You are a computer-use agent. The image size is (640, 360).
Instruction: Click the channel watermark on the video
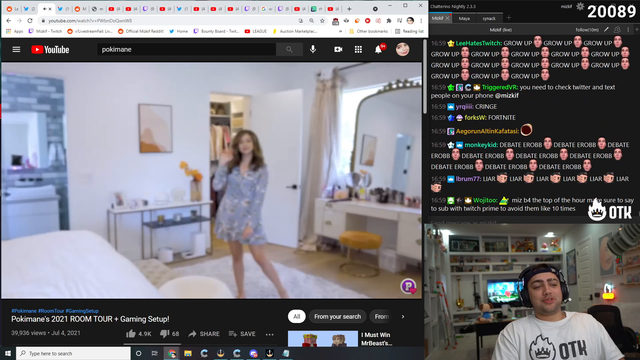(408, 286)
